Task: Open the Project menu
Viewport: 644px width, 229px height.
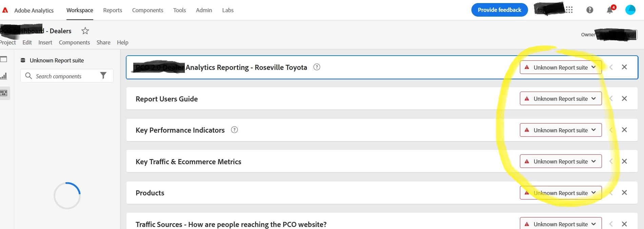Action: click(x=8, y=42)
